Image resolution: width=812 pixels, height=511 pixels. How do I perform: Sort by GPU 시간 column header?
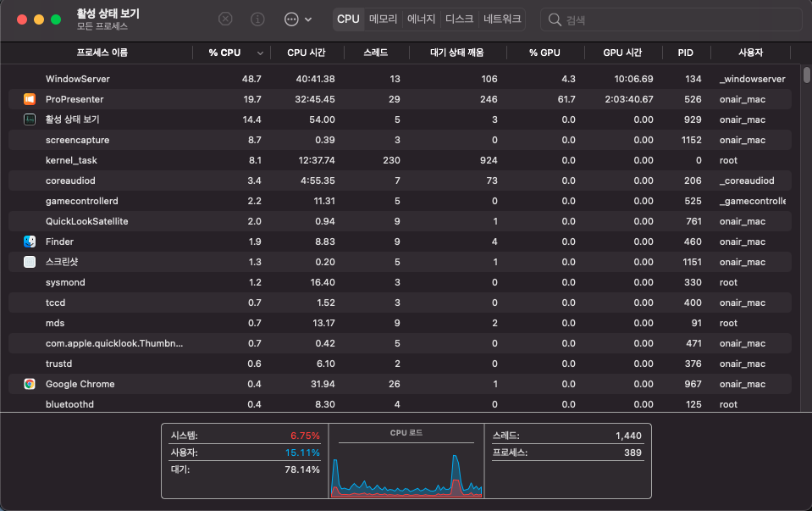(x=622, y=53)
